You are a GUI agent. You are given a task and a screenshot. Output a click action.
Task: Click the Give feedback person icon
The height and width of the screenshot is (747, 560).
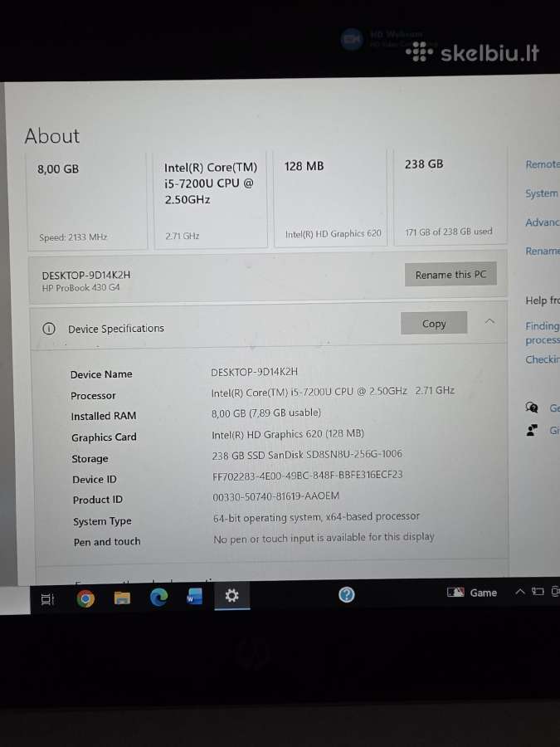pyautogui.click(x=532, y=431)
